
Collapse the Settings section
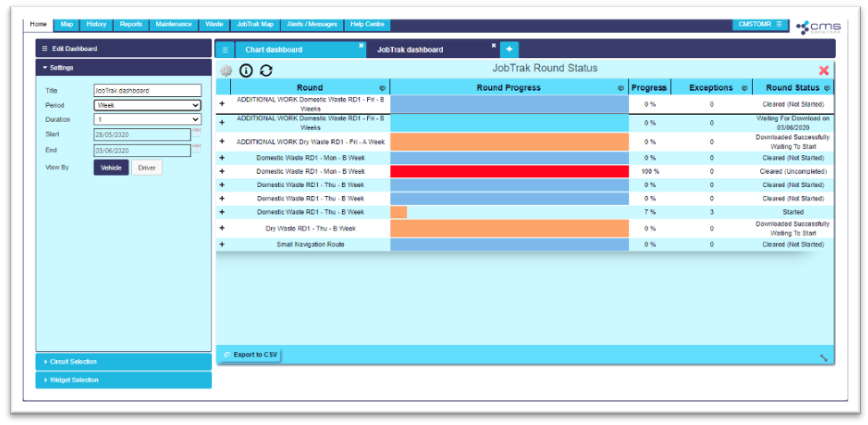[124, 68]
